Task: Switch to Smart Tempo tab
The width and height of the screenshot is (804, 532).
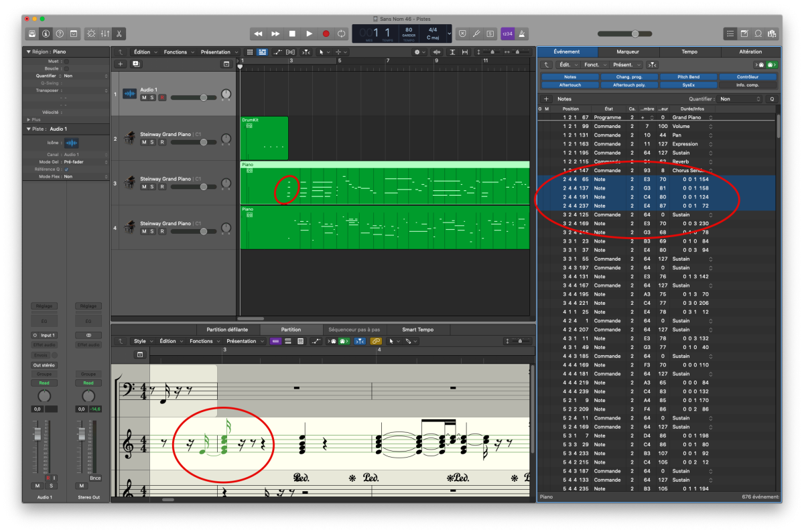Action: [418, 330]
